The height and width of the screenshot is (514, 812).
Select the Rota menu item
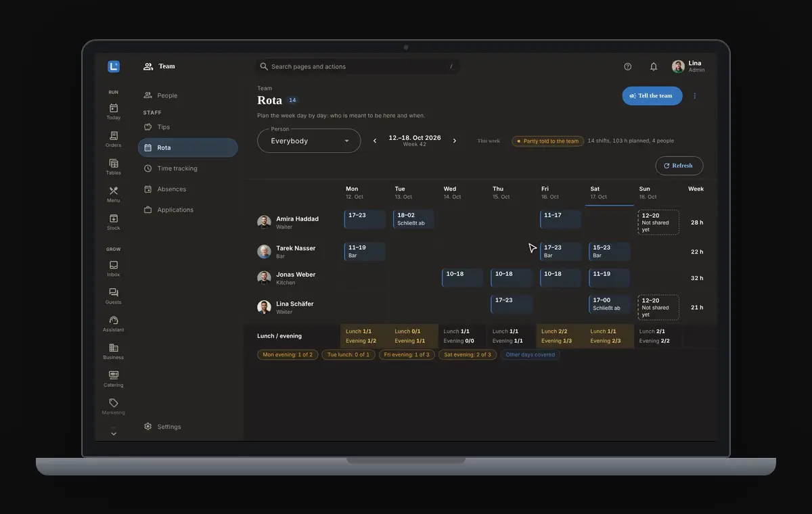pyautogui.click(x=187, y=147)
